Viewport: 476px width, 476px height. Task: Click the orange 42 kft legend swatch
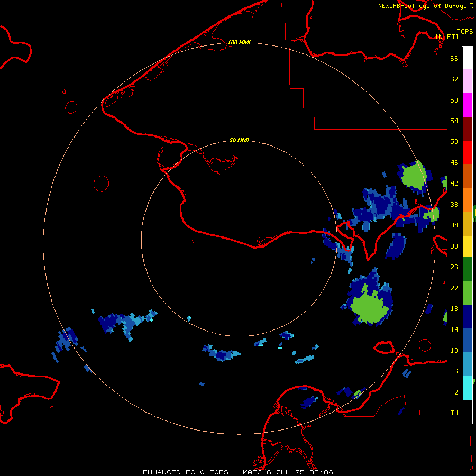pyautogui.click(x=467, y=200)
